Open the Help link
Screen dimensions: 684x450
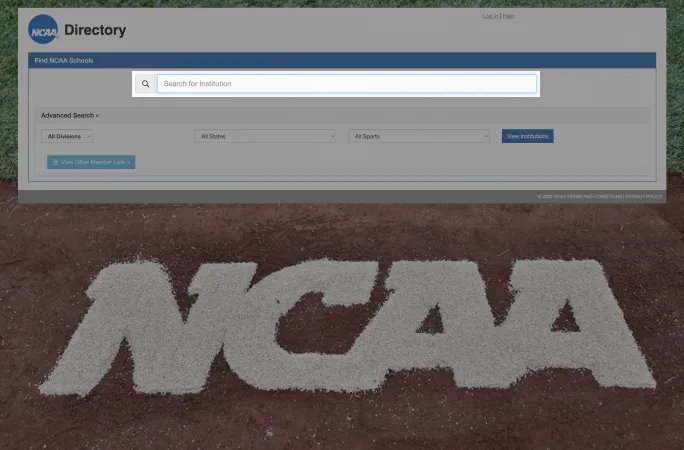(x=508, y=16)
